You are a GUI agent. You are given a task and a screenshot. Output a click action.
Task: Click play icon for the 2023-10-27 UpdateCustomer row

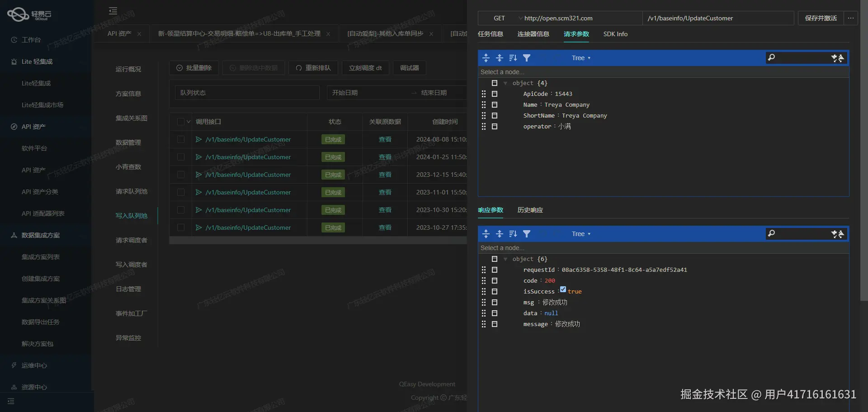coord(198,227)
